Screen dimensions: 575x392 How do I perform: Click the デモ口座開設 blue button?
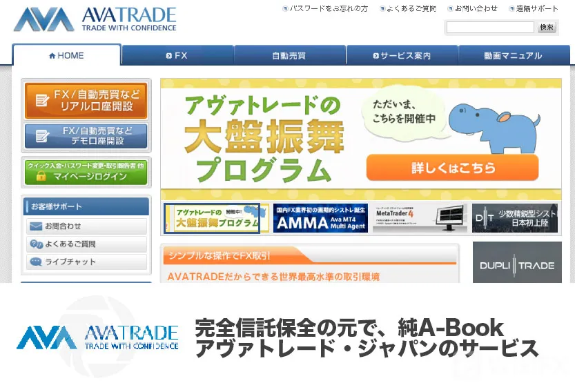click(x=86, y=136)
